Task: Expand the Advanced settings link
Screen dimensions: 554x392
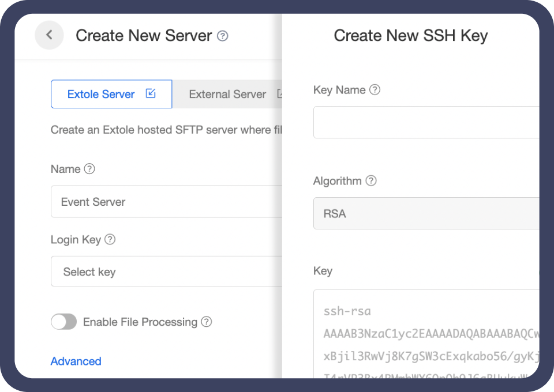Action: (76, 361)
